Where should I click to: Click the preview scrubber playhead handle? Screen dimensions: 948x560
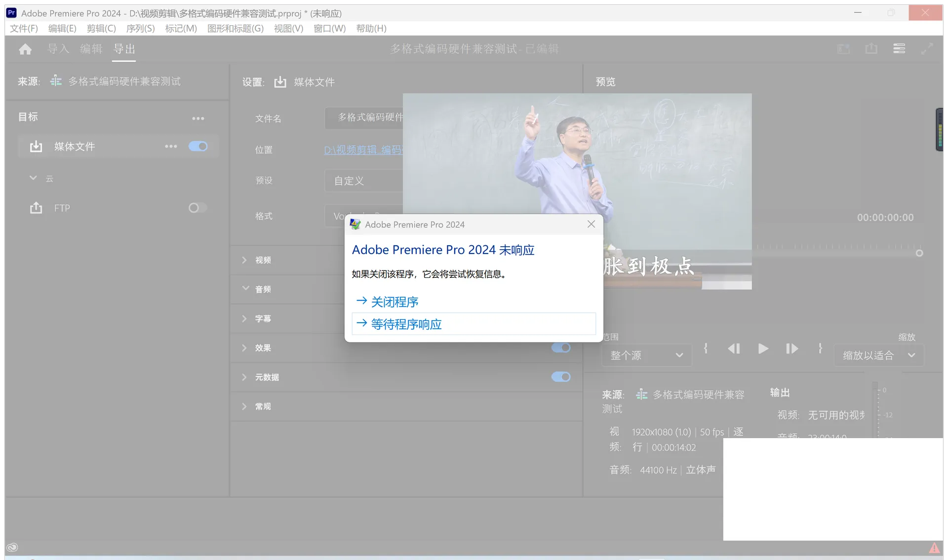(x=919, y=253)
